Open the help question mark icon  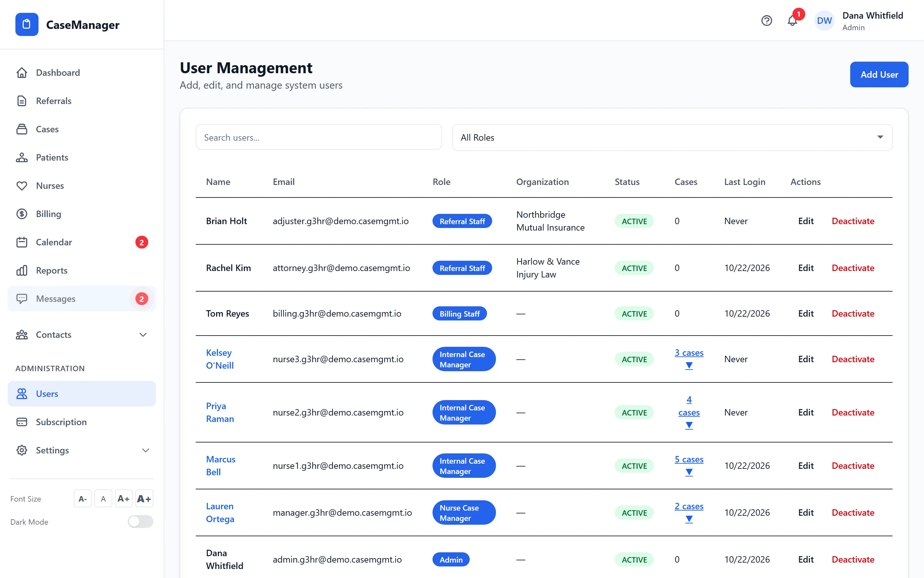click(x=766, y=21)
